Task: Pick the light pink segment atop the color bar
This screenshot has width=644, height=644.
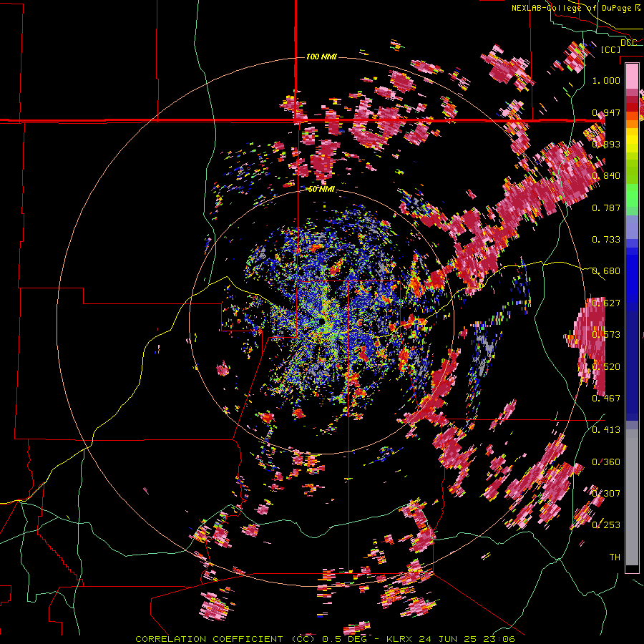Action: [632, 76]
